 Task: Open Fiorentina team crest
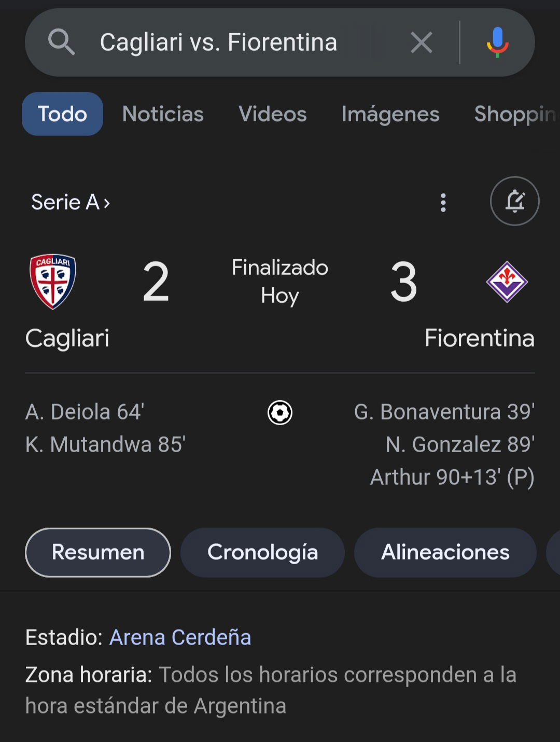[x=507, y=282]
